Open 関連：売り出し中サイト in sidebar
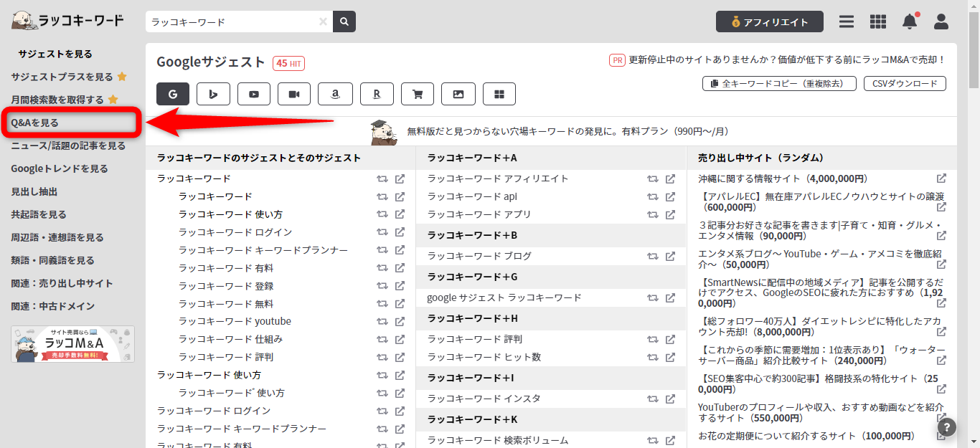Image resolution: width=980 pixels, height=448 pixels. [62, 283]
